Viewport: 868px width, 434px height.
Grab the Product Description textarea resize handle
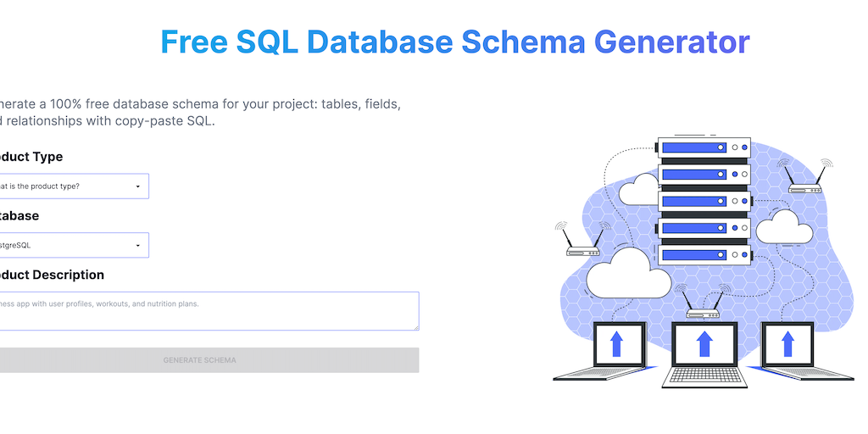(x=415, y=326)
